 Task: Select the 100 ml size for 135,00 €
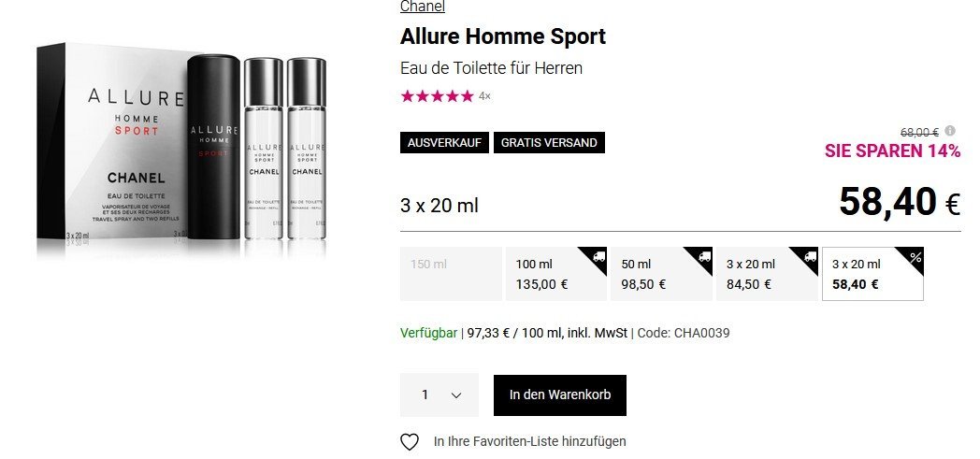pyautogui.click(x=555, y=274)
